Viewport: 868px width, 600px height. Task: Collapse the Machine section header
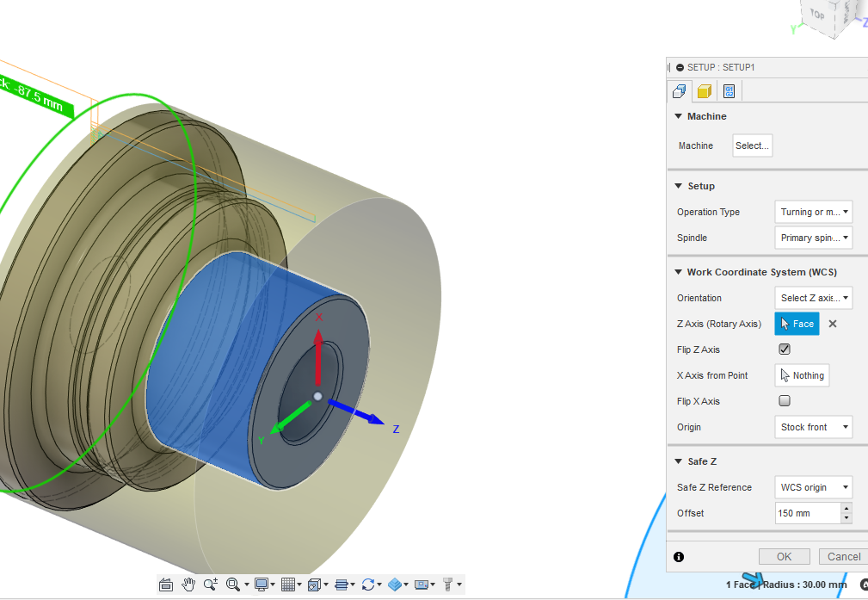[x=679, y=116]
